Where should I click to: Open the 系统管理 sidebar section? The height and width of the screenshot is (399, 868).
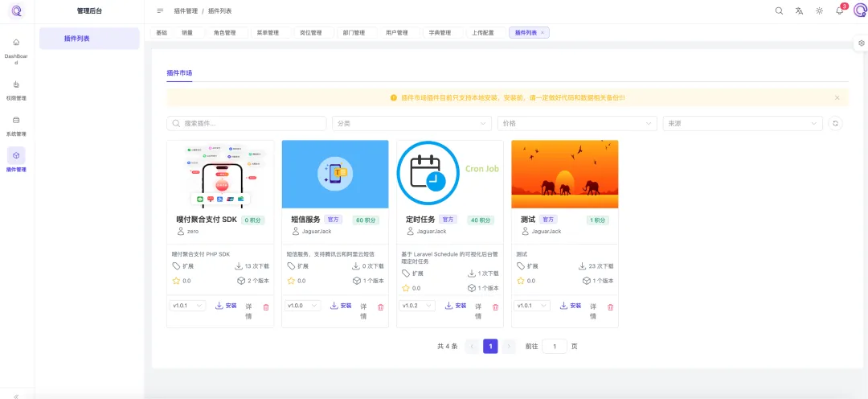pyautogui.click(x=16, y=126)
